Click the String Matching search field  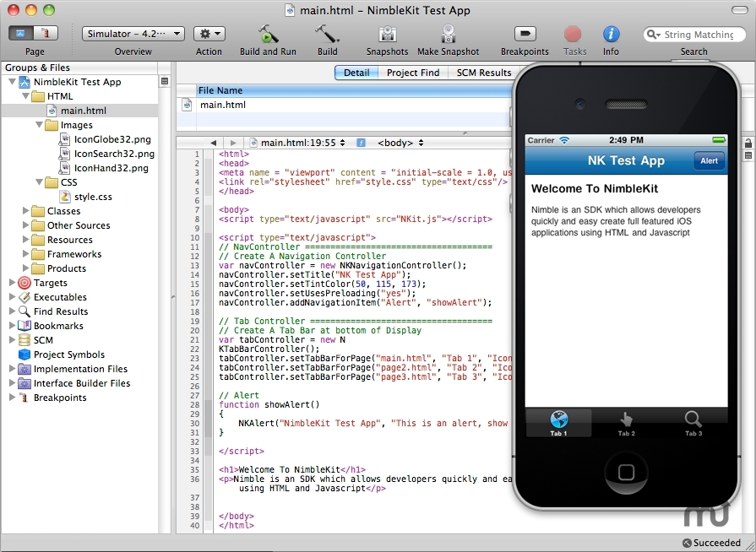tap(697, 35)
